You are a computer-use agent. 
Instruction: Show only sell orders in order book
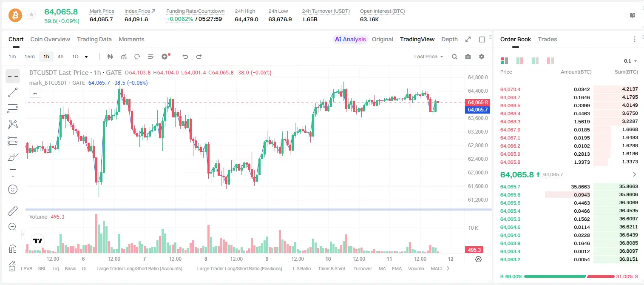pos(550,61)
